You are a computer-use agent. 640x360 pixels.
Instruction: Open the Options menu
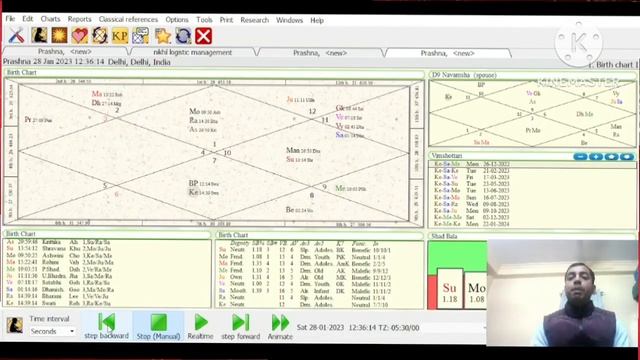pos(177,20)
